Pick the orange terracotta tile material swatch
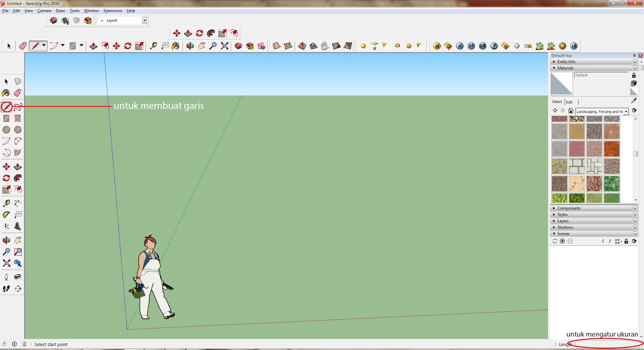The image size is (644, 350). [x=612, y=149]
